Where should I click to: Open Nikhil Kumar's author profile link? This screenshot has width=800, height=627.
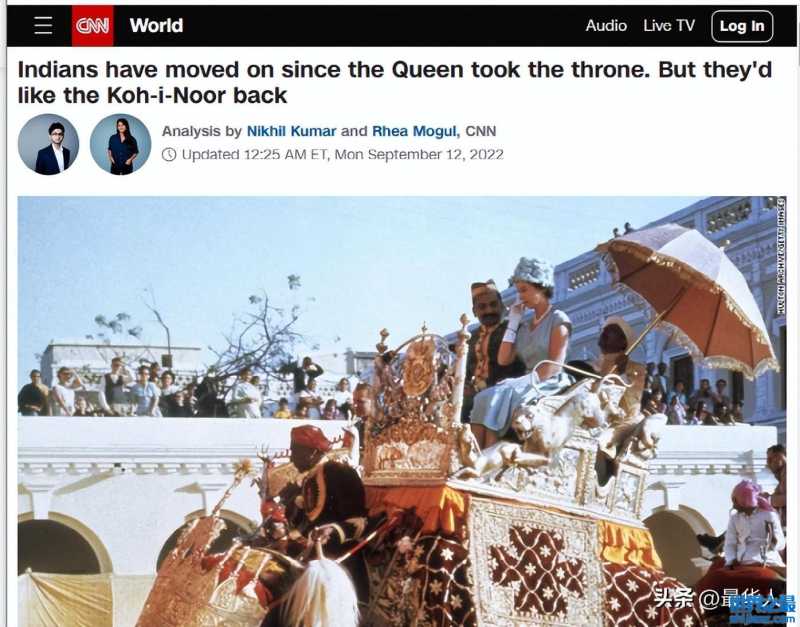(291, 131)
